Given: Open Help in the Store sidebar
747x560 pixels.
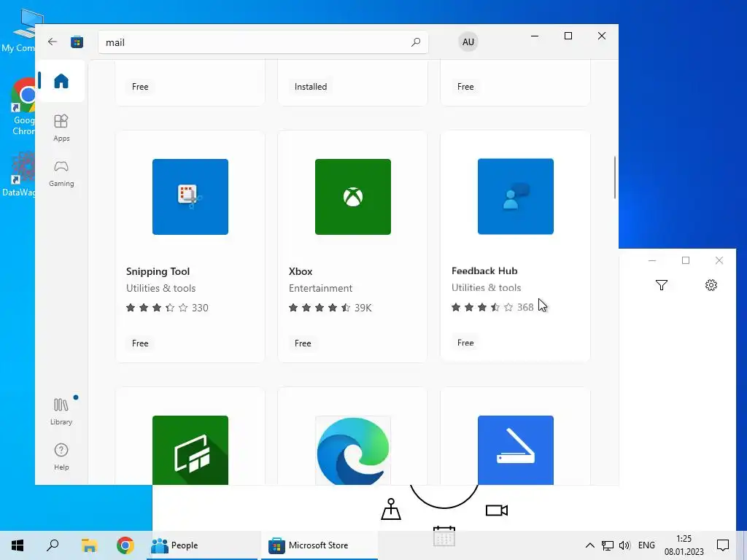Looking at the screenshot, I should pyautogui.click(x=61, y=456).
